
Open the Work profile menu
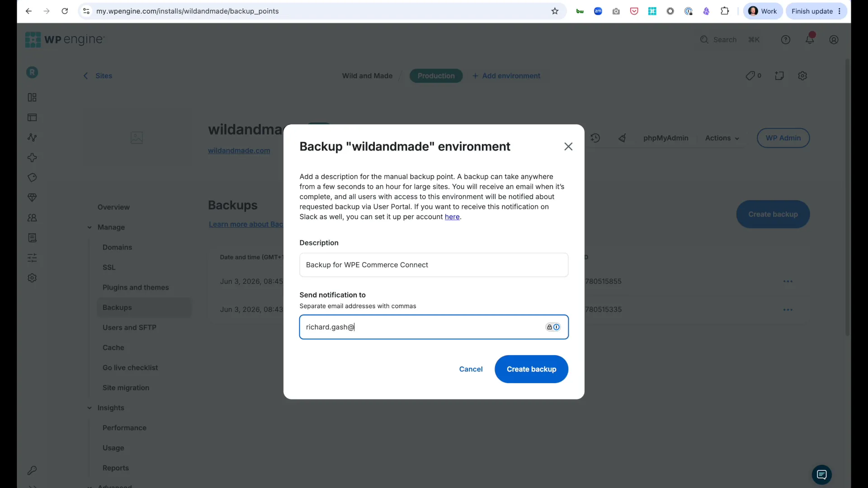click(763, 11)
